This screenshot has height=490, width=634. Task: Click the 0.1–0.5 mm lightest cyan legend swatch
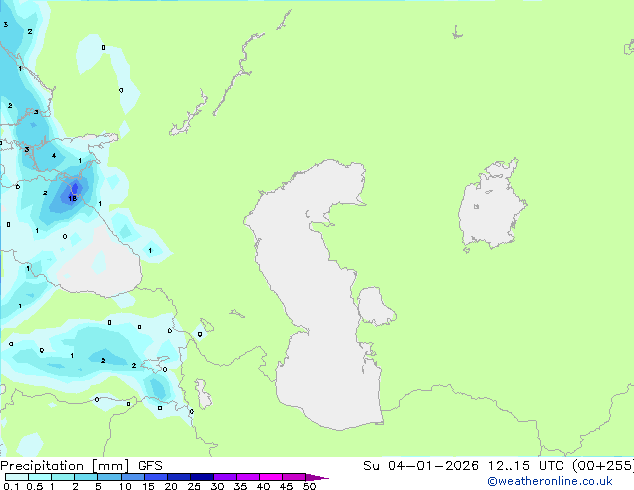[x=17, y=477]
